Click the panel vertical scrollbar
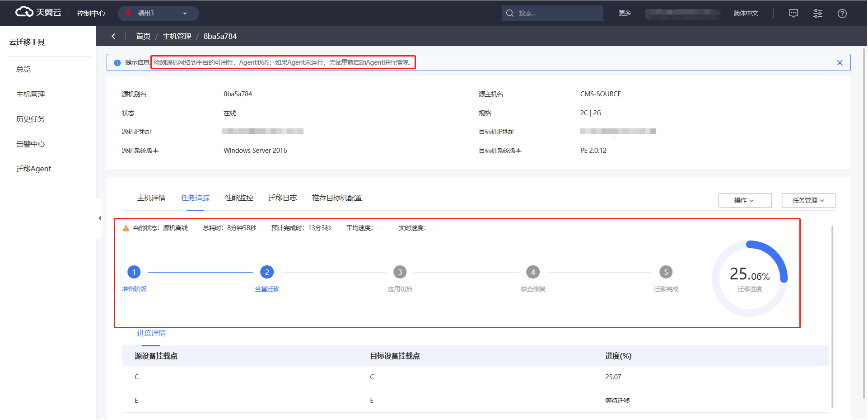 pyautogui.click(x=832, y=316)
